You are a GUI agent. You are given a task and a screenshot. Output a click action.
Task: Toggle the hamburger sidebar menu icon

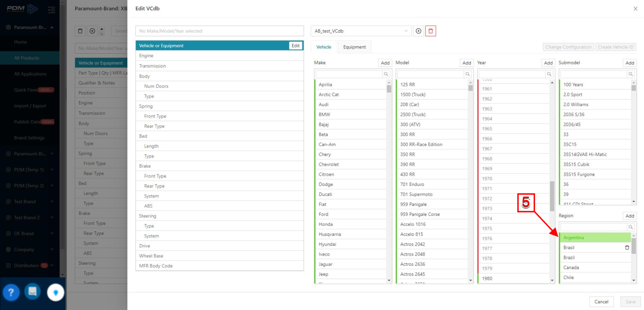51,10
